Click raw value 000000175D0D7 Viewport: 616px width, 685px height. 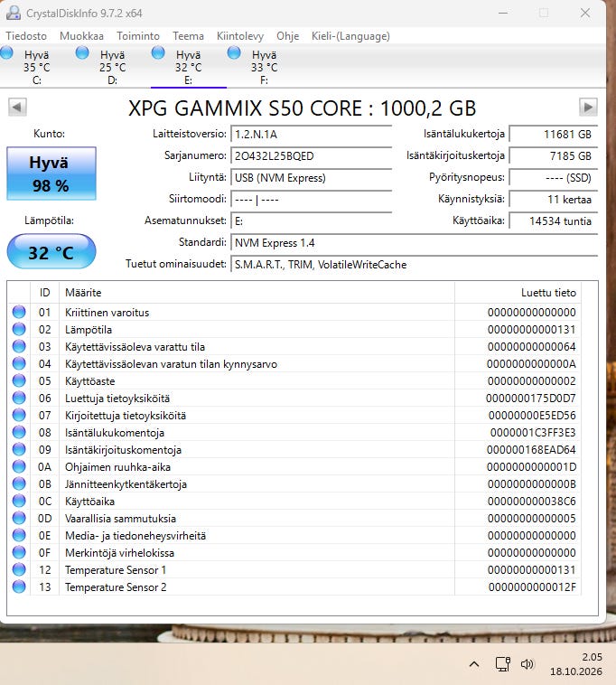531,398
